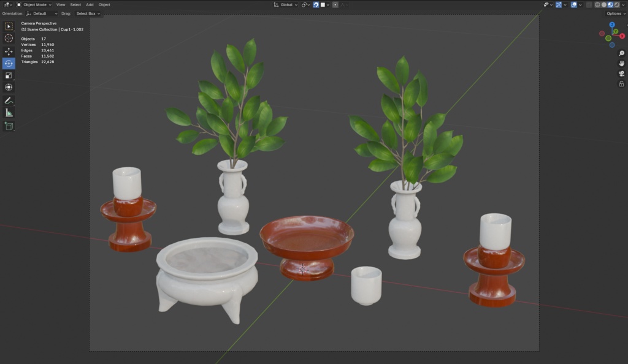Click the X axis on navigation gizmo

coord(622,36)
